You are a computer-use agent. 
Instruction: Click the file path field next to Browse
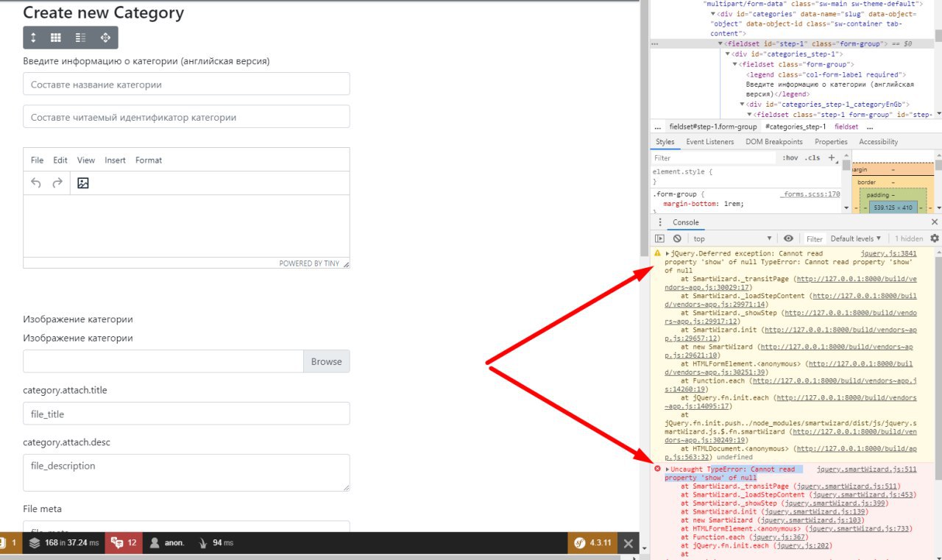click(x=163, y=361)
